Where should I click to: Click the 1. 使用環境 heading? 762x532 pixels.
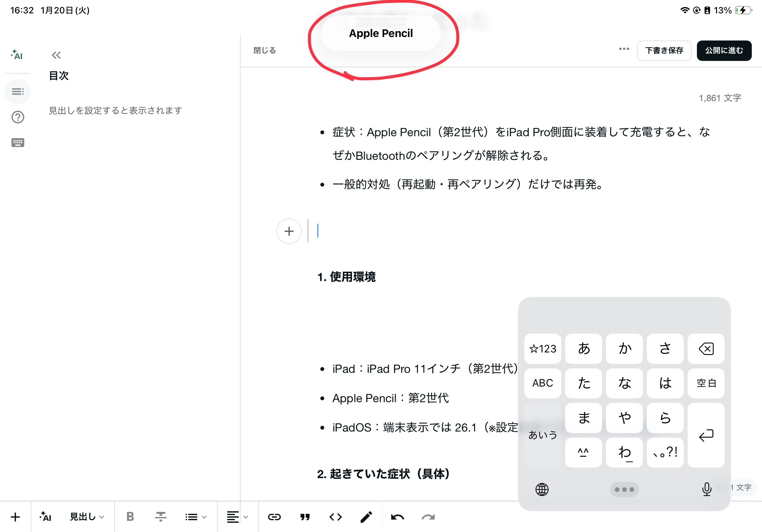[347, 277]
